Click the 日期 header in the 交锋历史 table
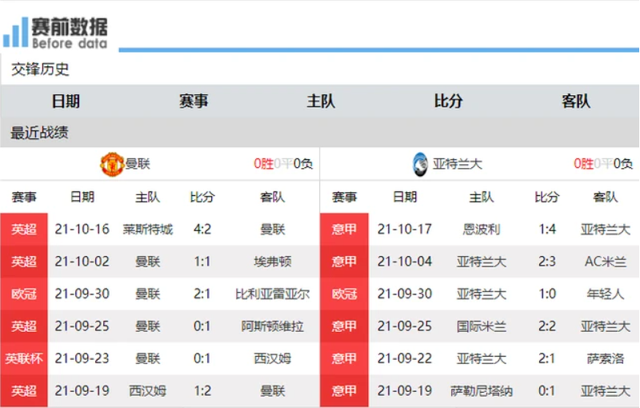 pos(66,101)
